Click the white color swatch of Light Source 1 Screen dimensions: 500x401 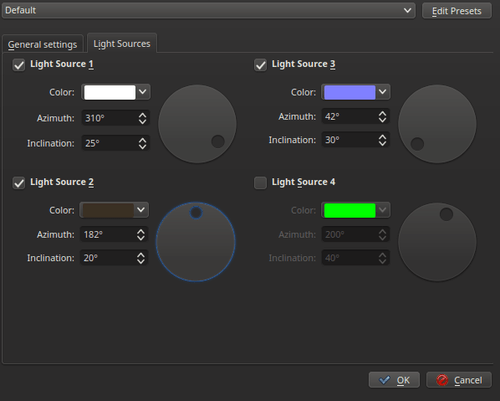point(110,92)
